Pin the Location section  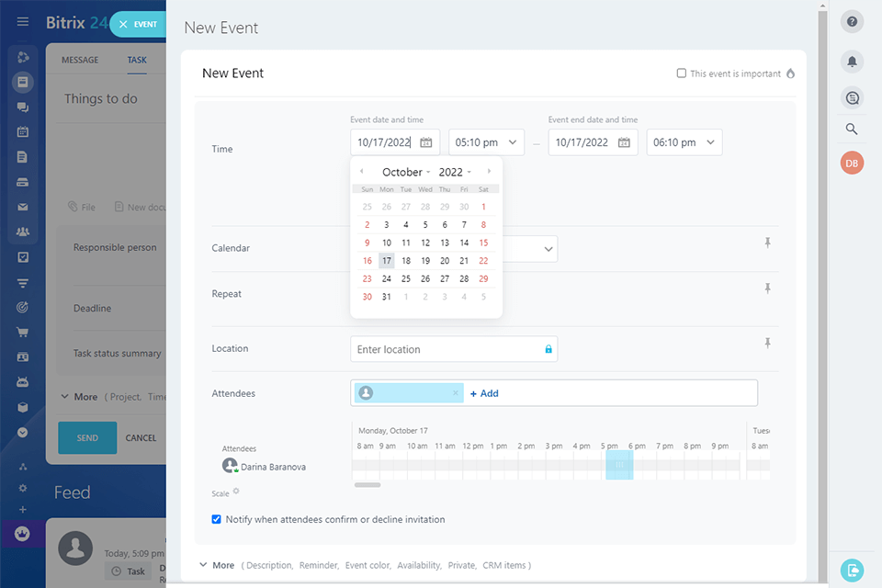(x=767, y=343)
